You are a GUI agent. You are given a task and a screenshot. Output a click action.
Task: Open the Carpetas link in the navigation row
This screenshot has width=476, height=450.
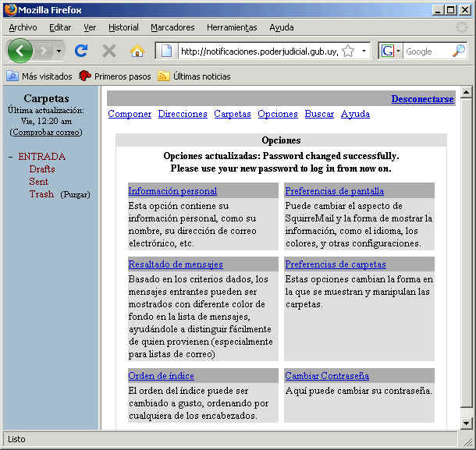(233, 114)
